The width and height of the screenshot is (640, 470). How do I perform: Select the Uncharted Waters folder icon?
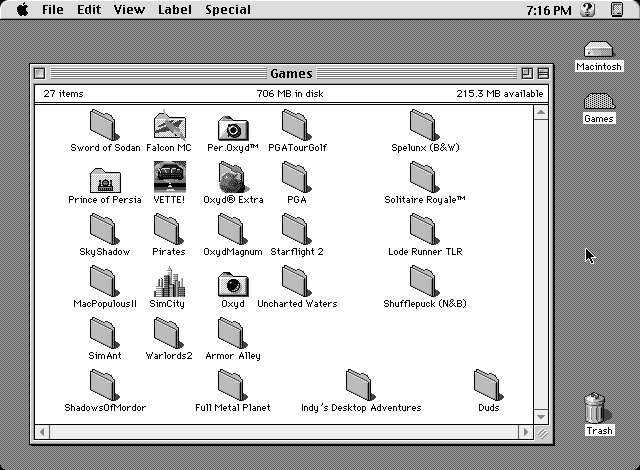(x=296, y=281)
